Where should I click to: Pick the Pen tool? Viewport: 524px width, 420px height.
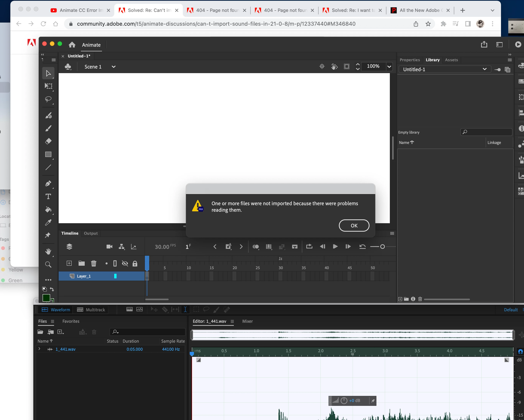[x=48, y=184]
